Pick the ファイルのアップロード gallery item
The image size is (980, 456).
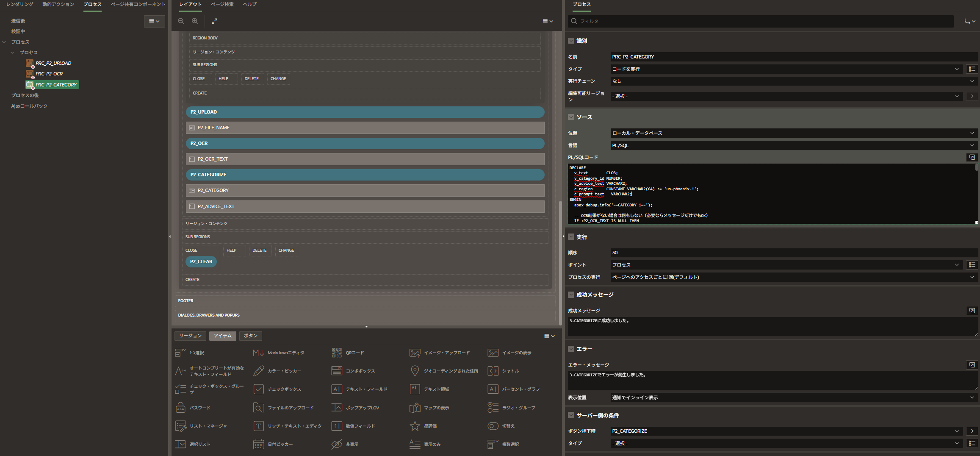click(x=283, y=408)
